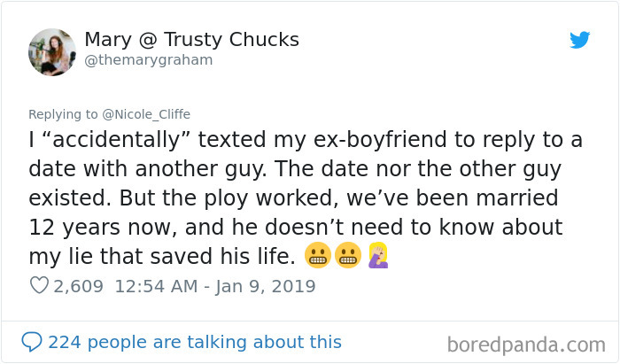Click the Twitter bird logo
620x364 pixels.
tap(579, 40)
